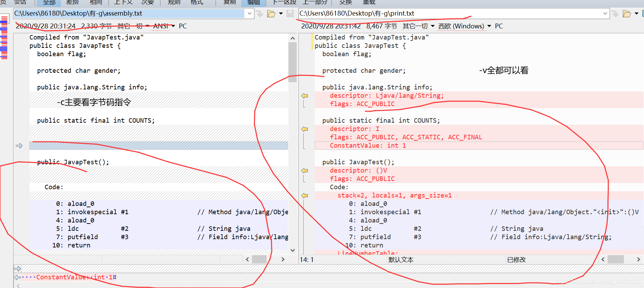Click the 会话 (Session) toolbar item

click(x=20, y=2)
